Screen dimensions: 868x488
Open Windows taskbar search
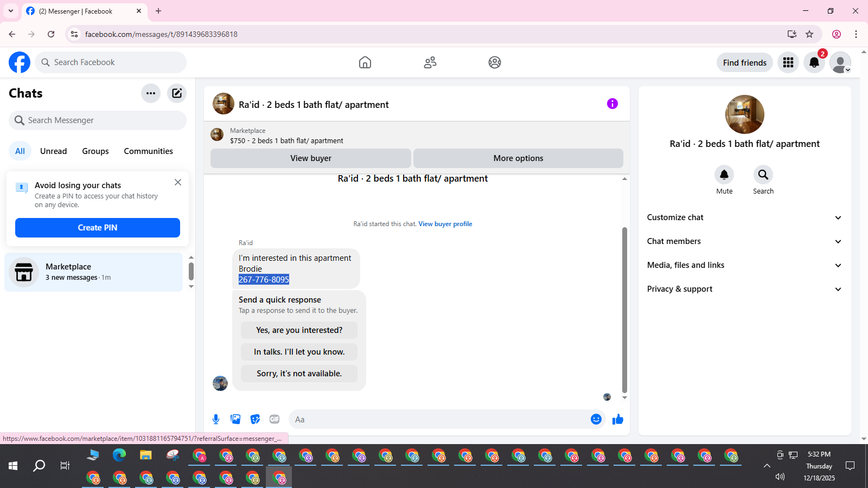(39, 466)
